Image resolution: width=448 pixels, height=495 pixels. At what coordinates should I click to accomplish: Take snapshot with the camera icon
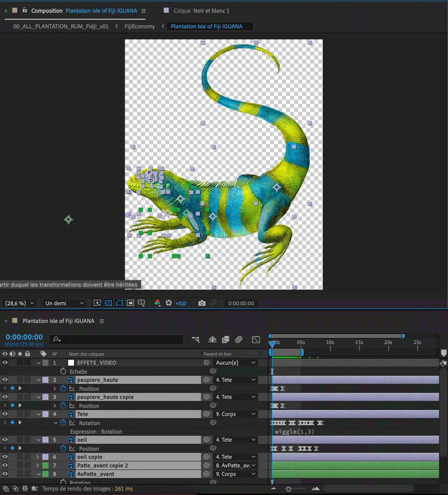[202, 303]
